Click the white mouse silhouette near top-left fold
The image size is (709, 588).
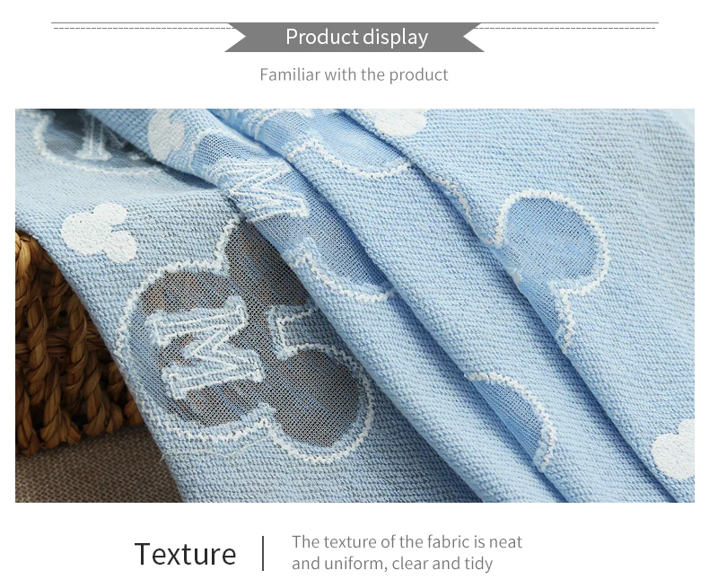point(166,135)
